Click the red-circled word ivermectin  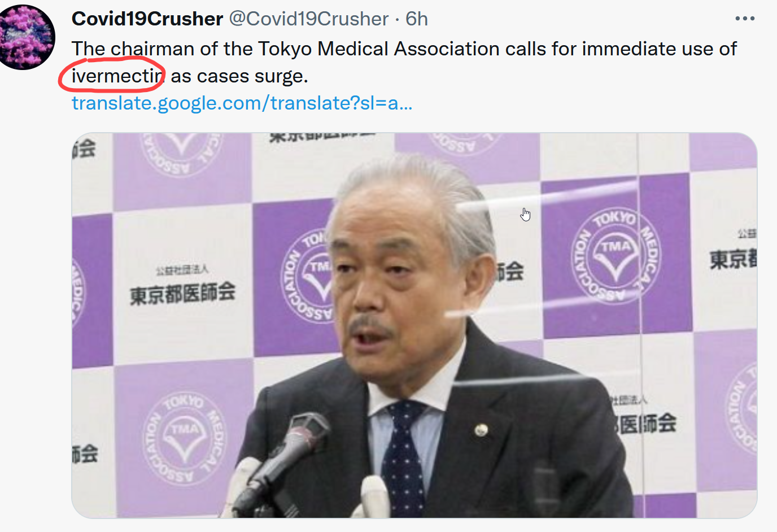(117, 76)
